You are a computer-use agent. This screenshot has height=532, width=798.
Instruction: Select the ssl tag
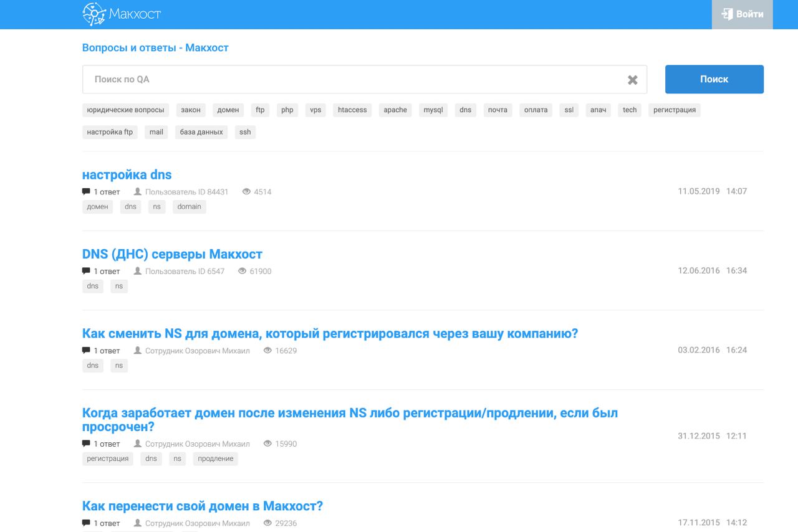click(x=569, y=110)
